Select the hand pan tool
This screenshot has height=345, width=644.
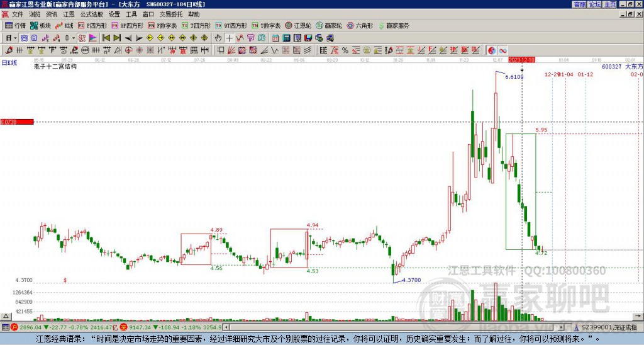click(x=218, y=38)
